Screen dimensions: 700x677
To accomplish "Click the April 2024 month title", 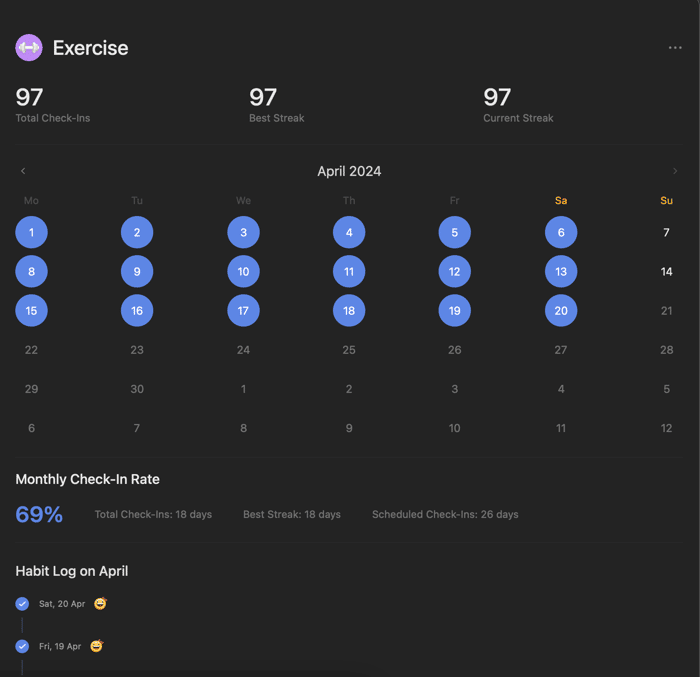I will tap(349, 171).
